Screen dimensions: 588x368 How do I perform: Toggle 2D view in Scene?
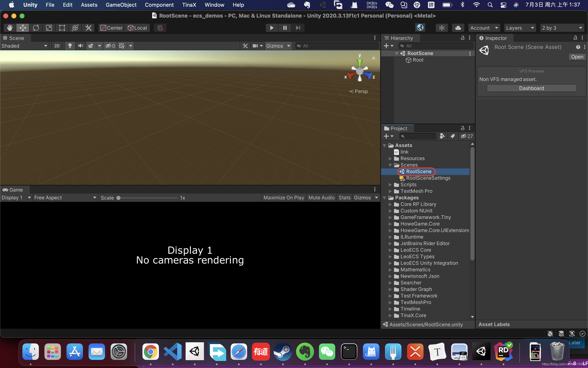coord(57,46)
